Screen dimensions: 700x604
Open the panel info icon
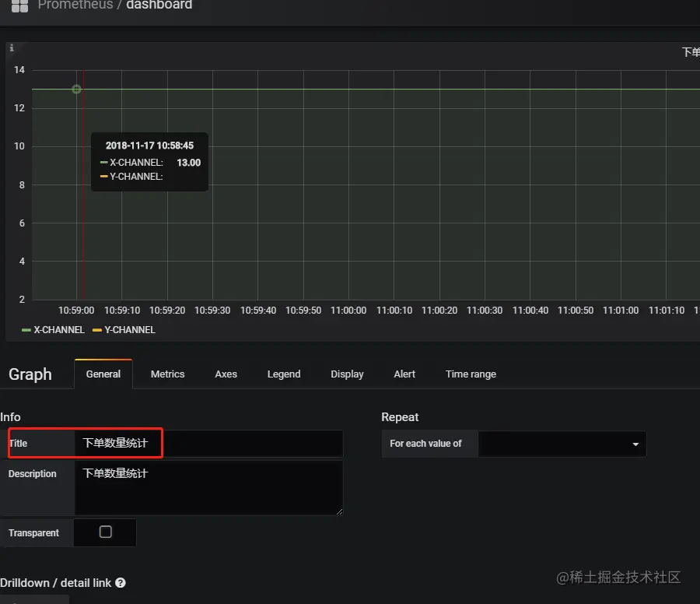[12, 47]
